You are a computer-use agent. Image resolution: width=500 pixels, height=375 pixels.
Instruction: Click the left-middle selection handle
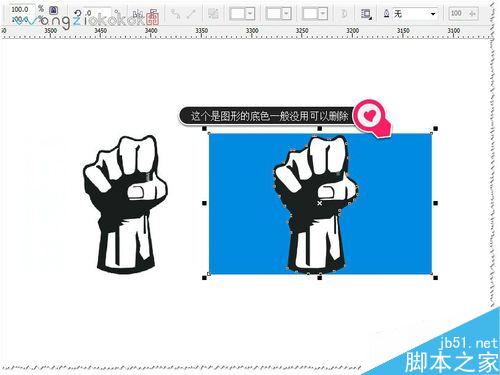(204, 203)
